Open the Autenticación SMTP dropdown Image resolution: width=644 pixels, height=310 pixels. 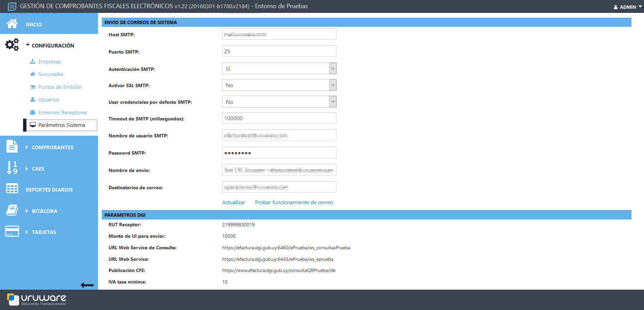click(x=279, y=69)
